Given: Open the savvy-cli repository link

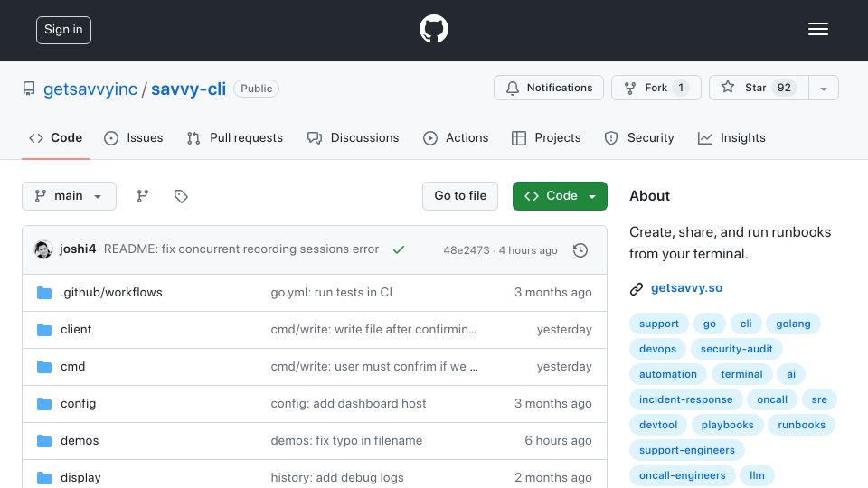Looking at the screenshot, I should [188, 89].
